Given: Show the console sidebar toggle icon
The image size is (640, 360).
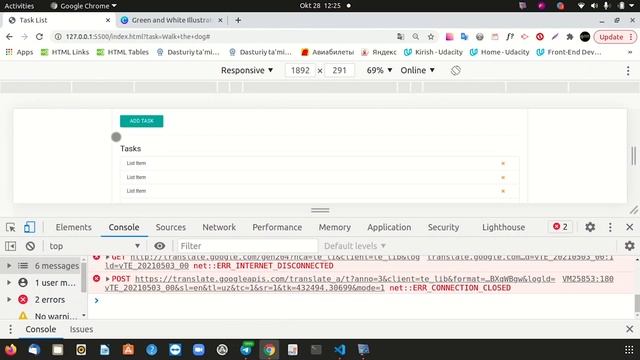Looking at the screenshot, I should pos(11,246).
